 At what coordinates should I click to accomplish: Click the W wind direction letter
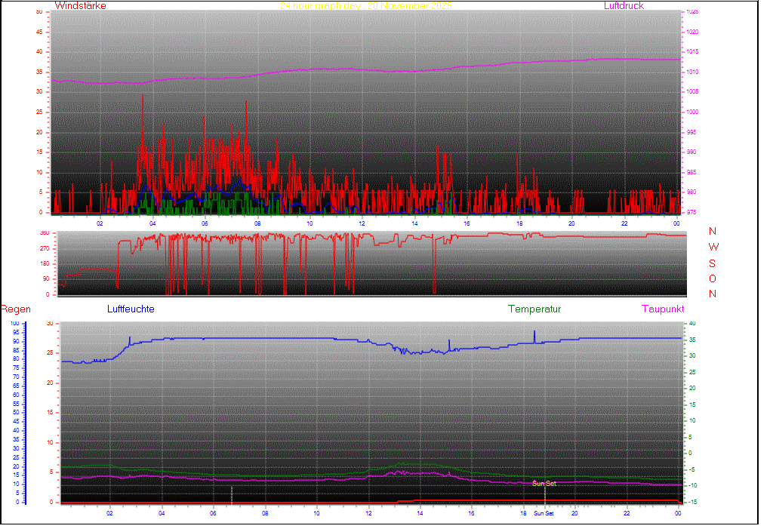point(713,248)
